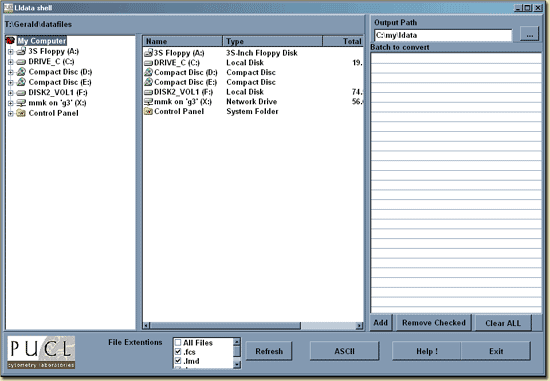Click Compact Disc (D:) icon in file list
This screenshot has width=550, height=381.
tap(148, 72)
